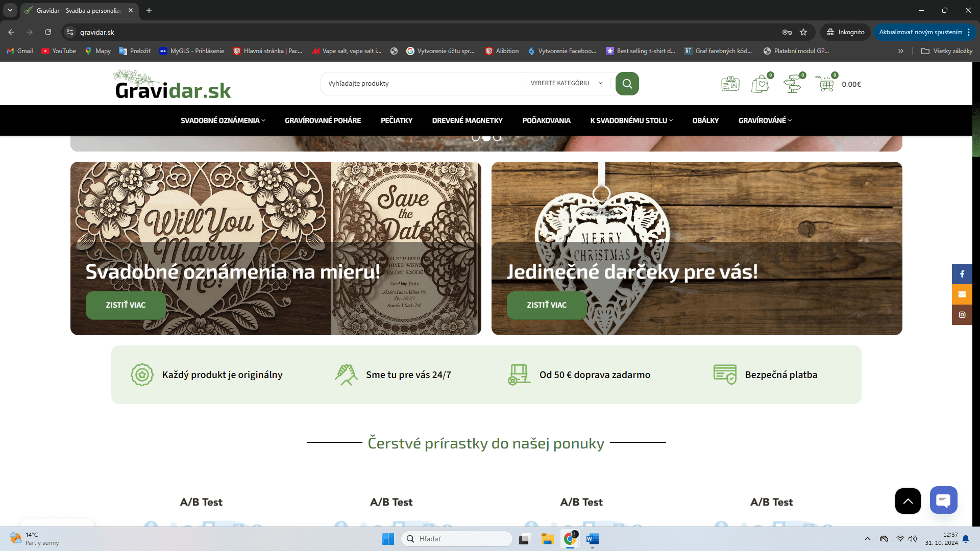Image resolution: width=980 pixels, height=551 pixels.
Task: Open the YouTube bookmark
Action: click(x=59, y=51)
